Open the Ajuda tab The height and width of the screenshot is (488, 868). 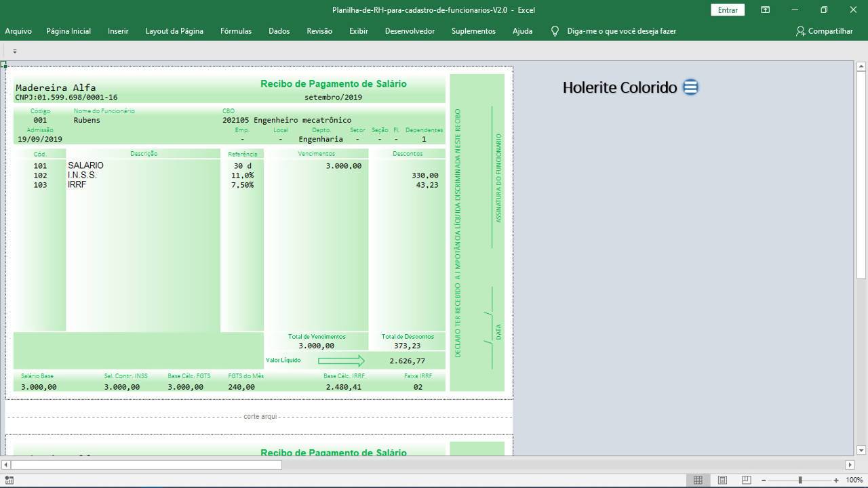coord(522,31)
